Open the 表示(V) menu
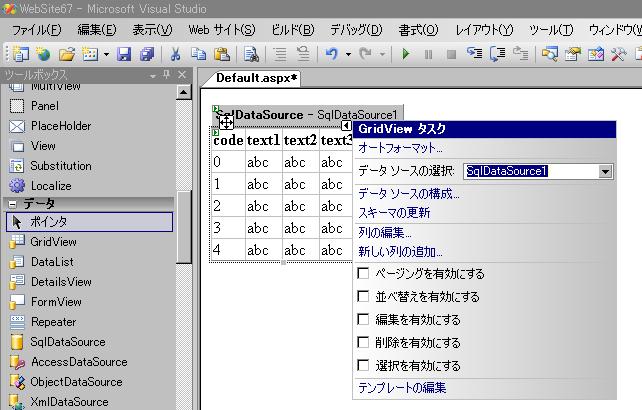Image resolution: width=642 pixels, height=410 pixels. 152,30
